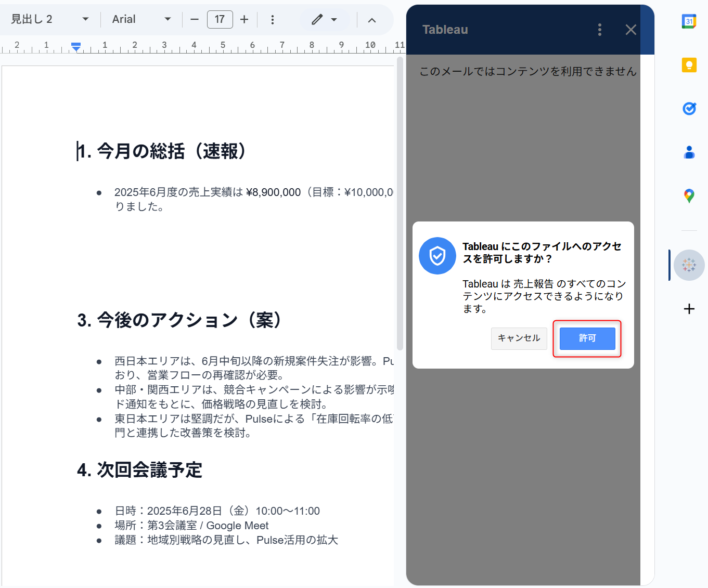Click heading 1. 今月の総括（速報）
The image size is (708, 588).
tap(161, 151)
